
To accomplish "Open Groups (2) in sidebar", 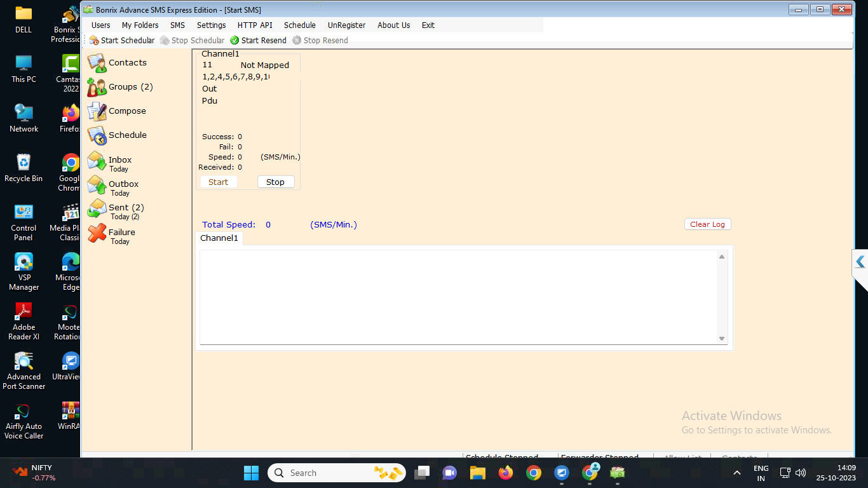I will coord(120,87).
